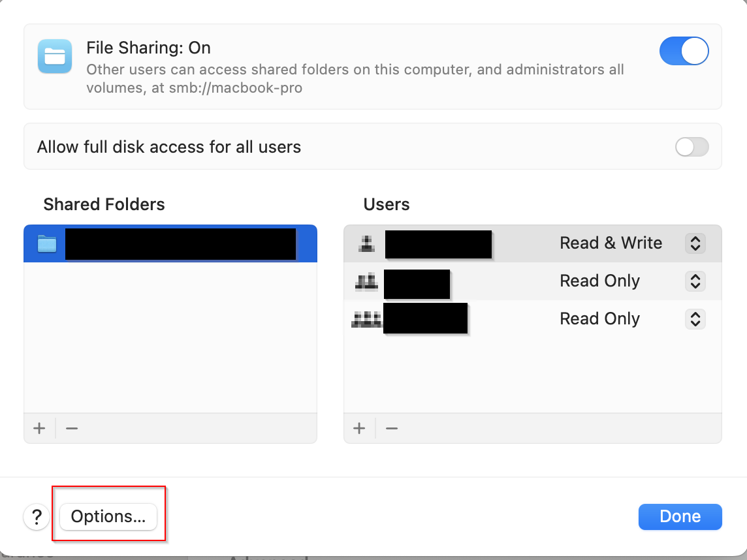The image size is (747, 560).
Task: Open the Read & Write permission dropdown
Action: tap(695, 243)
